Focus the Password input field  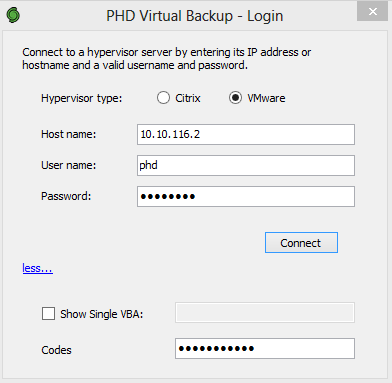[246, 196]
